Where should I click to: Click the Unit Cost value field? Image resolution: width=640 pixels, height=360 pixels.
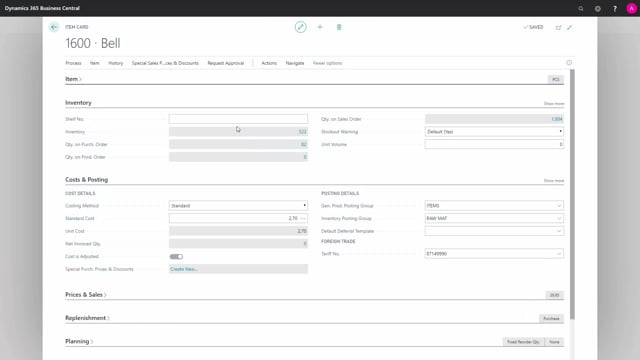pos(238,231)
